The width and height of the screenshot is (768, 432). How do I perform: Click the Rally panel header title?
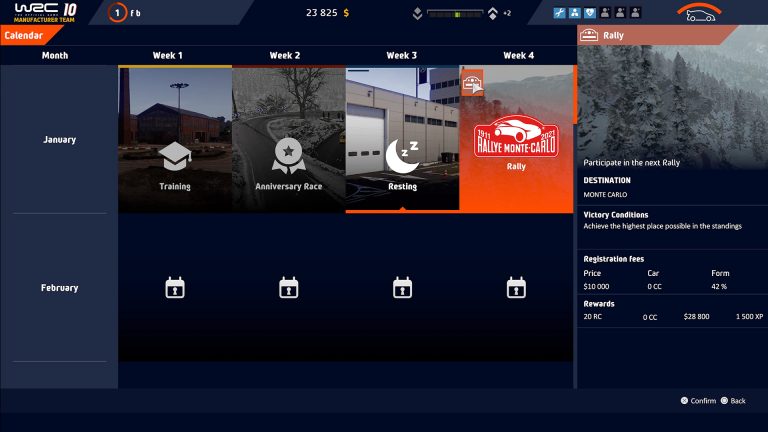tap(613, 35)
